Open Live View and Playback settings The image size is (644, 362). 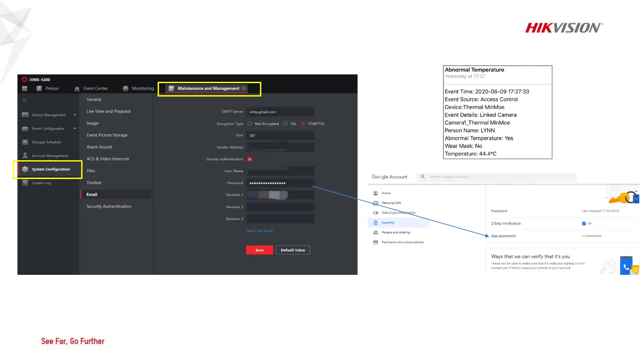click(x=109, y=111)
